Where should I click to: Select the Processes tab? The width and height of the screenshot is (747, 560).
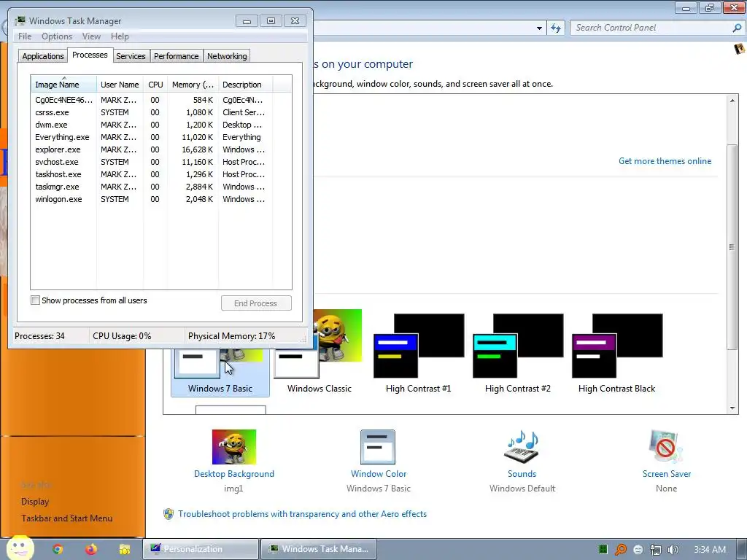click(90, 55)
